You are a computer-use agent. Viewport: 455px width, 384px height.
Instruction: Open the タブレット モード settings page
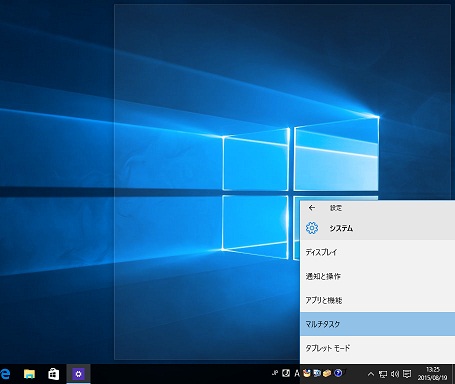tap(377, 348)
